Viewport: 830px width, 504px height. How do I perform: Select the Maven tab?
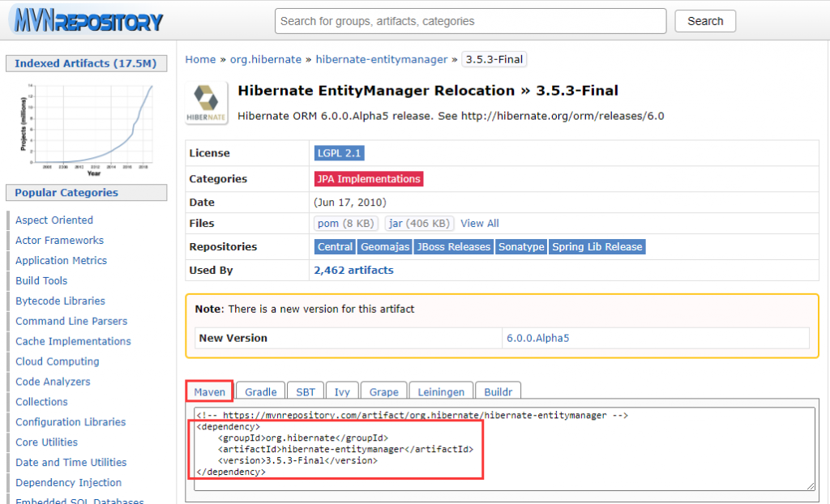[210, 391]
